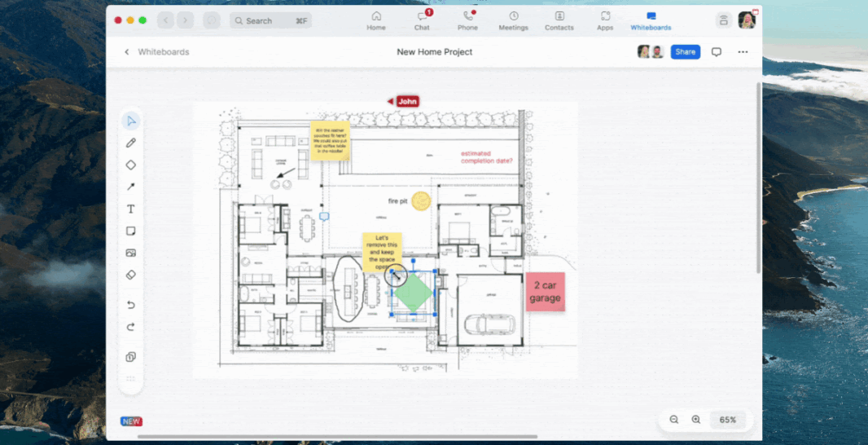
Task: Pick the Eraser tool
Action: click(130, 275)
